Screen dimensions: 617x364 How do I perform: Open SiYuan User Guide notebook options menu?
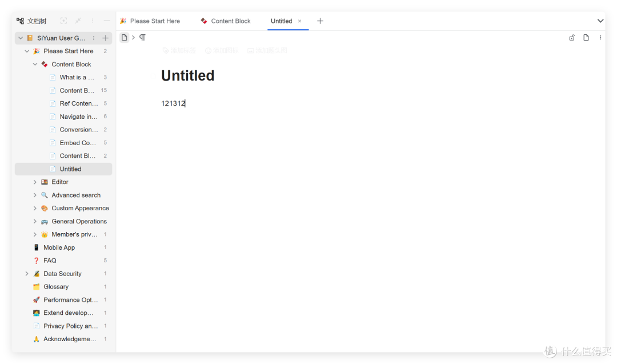94,38
